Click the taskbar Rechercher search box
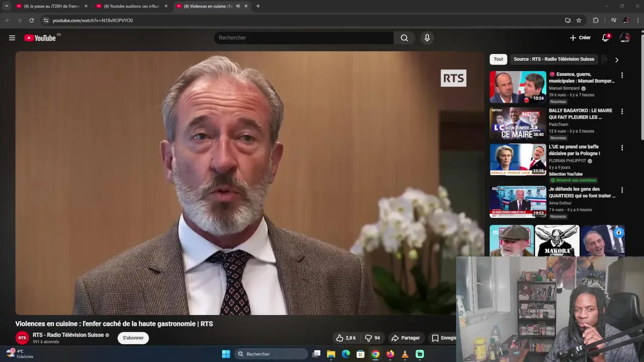The width and height of the screenshot is (644, 362). click(x=272, y=354)
